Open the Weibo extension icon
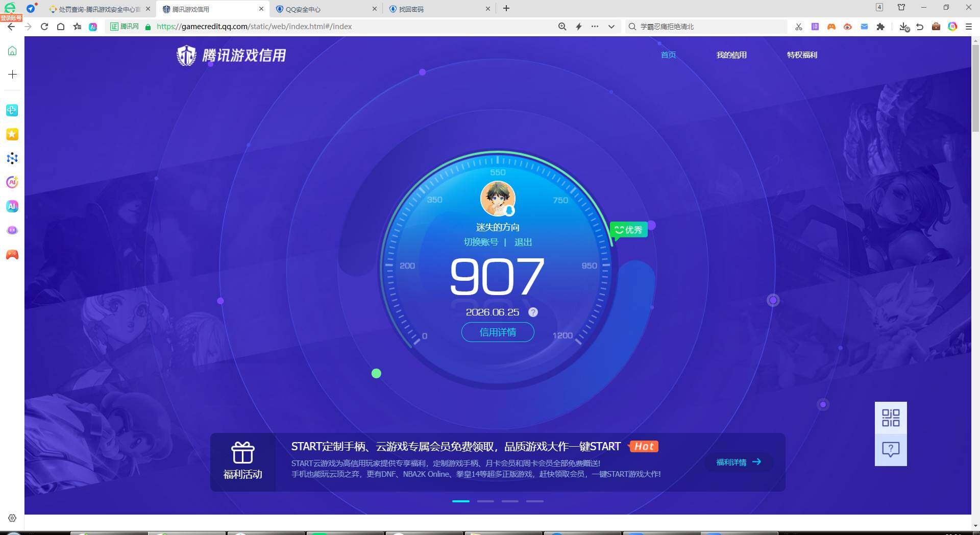Screen dimensions: 980x535 pos(848,27)
